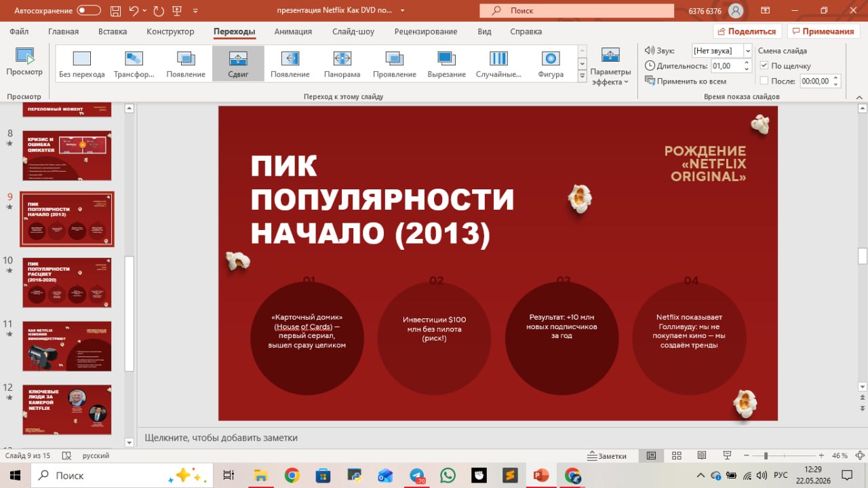Viewport: 868px width, 488px height.
Task: Open ribbon display options icon
Action: tap(765, 11)
